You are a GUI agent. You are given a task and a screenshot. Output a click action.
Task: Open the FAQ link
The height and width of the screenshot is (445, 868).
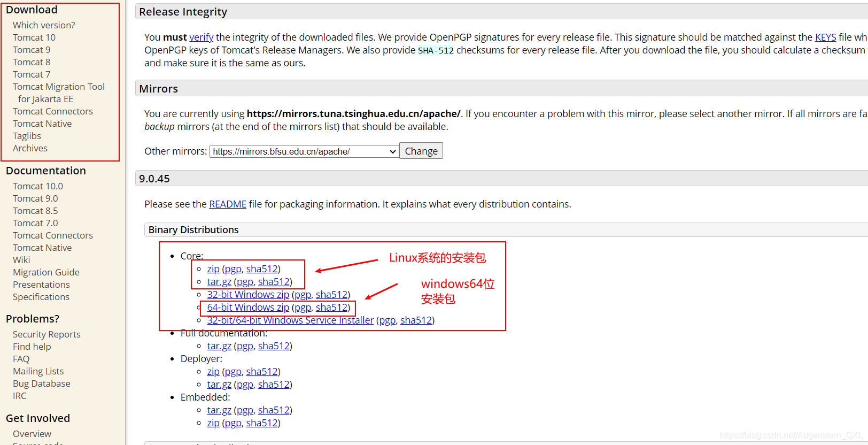tap(21, 359)
